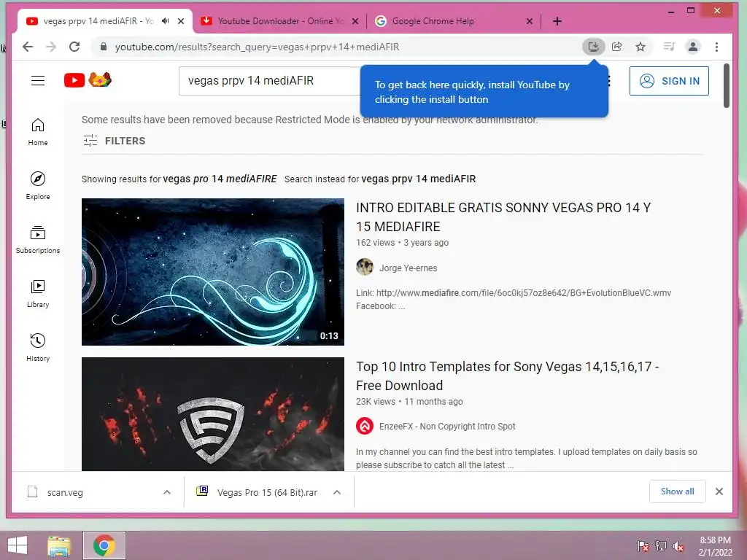Open Chrome profile avatar

point(693,47)
